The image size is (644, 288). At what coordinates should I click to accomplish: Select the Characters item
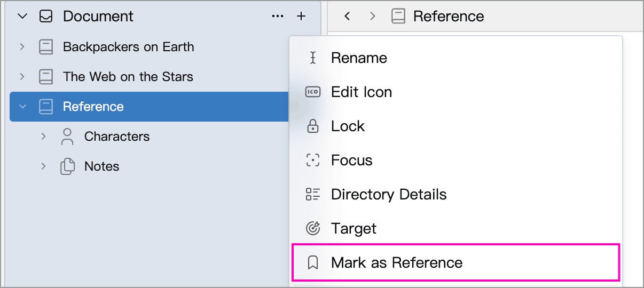click(117, 137)
